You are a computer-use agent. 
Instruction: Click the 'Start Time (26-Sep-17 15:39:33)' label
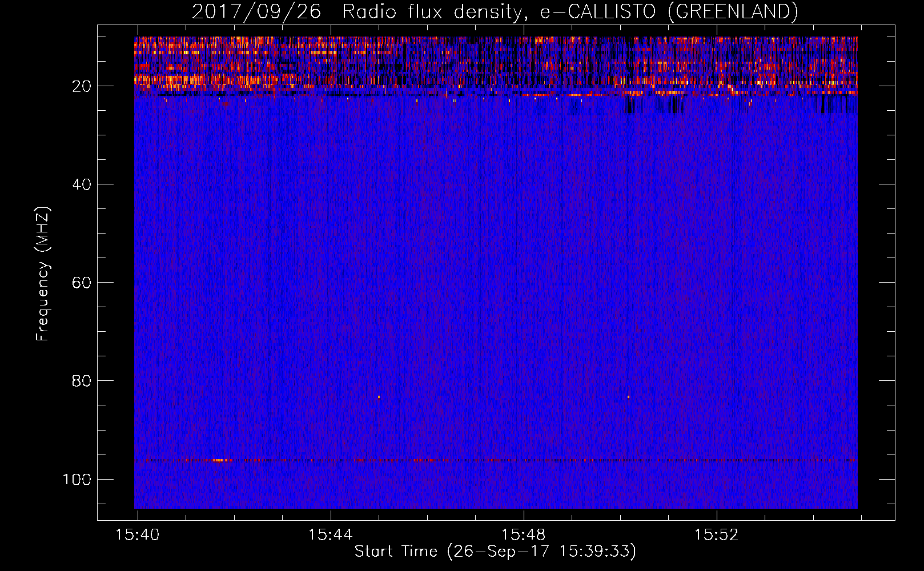pyautogui.click(x=495, y=552)
